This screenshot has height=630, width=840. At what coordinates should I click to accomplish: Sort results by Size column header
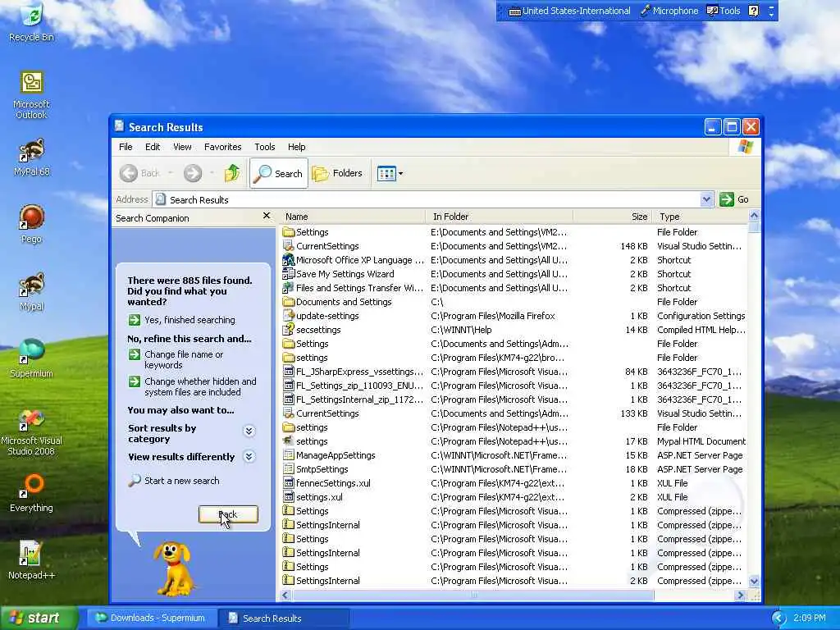point(612,217)
